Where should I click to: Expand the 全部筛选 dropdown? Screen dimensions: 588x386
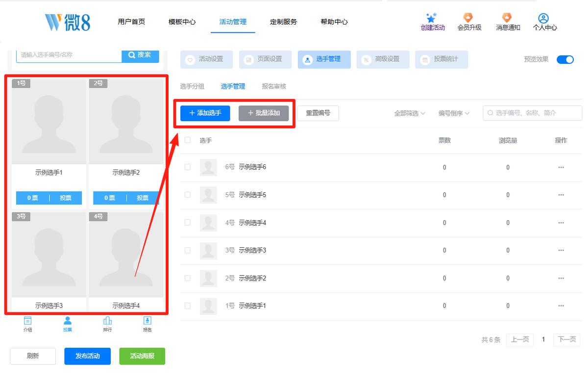410,113
